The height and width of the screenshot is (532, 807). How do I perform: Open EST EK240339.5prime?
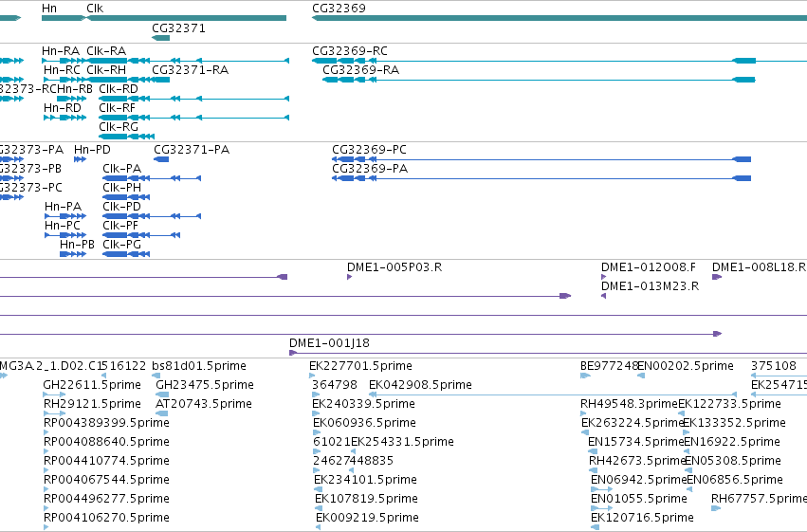click(364, 404)
